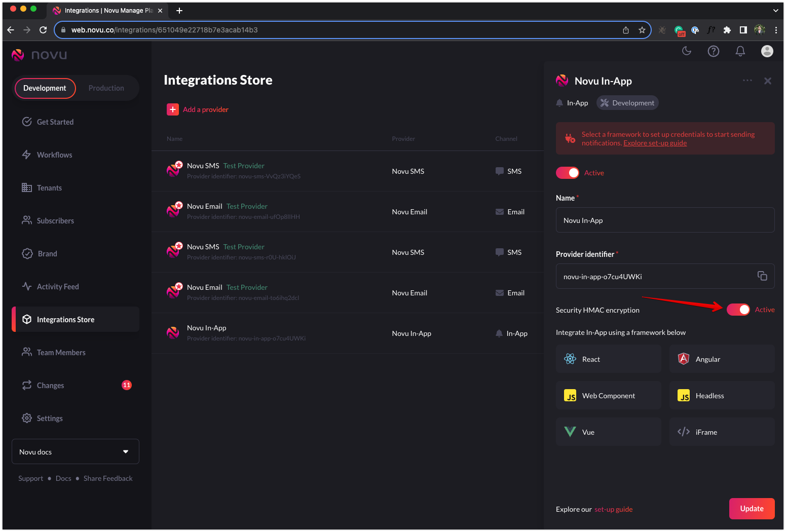Open Tenants section

[76, 187]
